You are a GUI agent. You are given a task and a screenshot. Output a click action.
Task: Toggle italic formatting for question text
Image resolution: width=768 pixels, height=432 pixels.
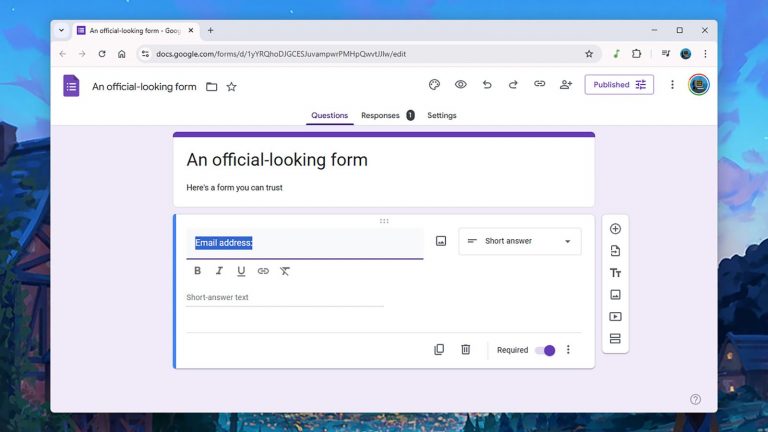[x=219, y=271]
